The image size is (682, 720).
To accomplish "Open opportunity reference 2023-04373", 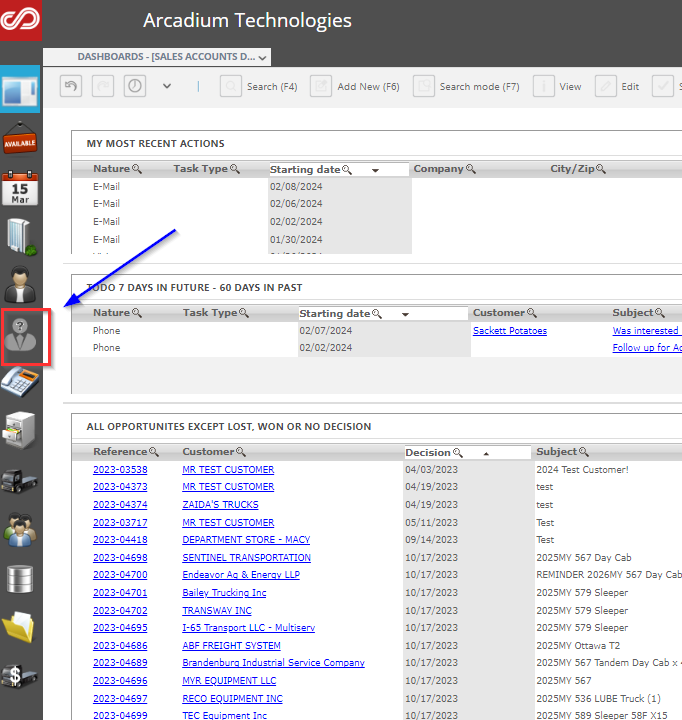I will [x=120, y=487].
